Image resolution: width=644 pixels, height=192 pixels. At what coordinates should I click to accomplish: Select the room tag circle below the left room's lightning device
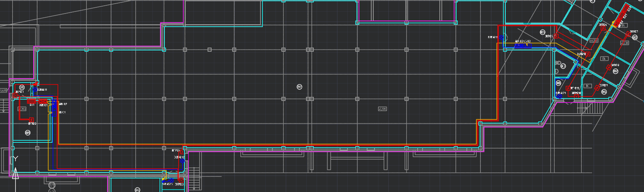28,133
